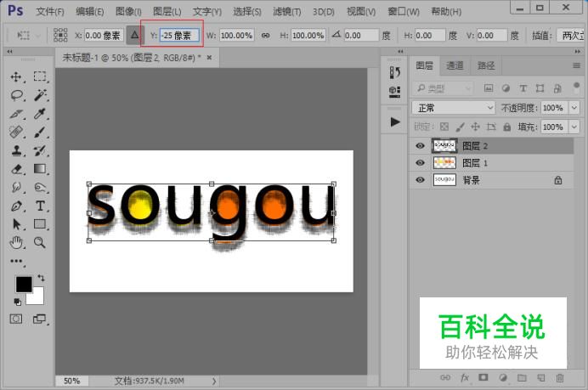Pick the black foreground color swatch

[24, 285]
